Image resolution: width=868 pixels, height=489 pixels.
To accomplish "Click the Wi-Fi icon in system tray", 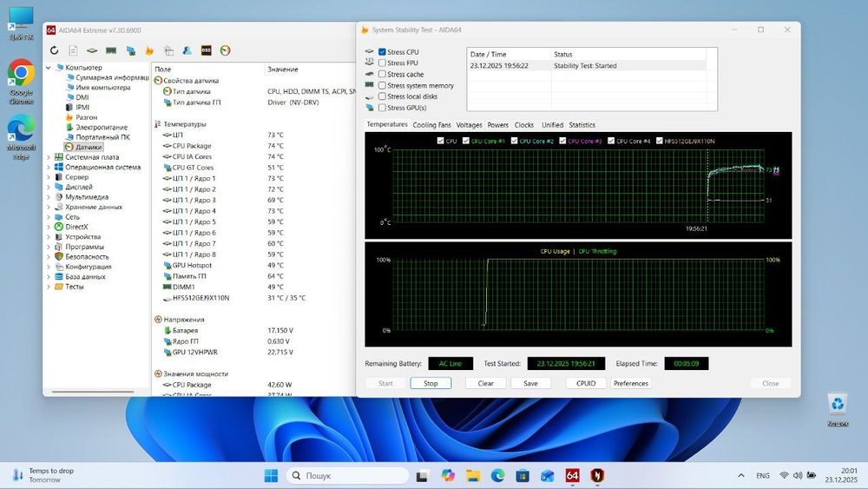I will [784, 475].
